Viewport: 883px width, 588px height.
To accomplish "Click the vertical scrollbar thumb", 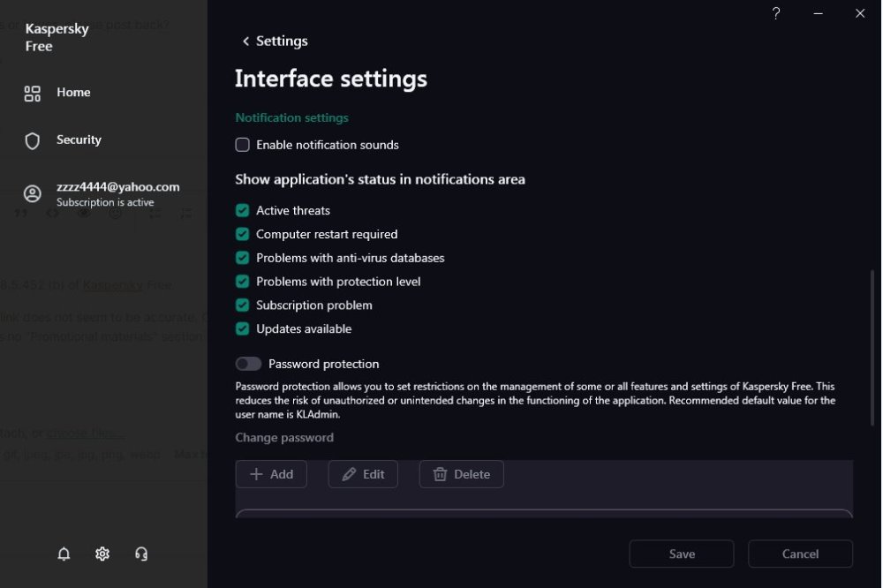I will 872,348.
